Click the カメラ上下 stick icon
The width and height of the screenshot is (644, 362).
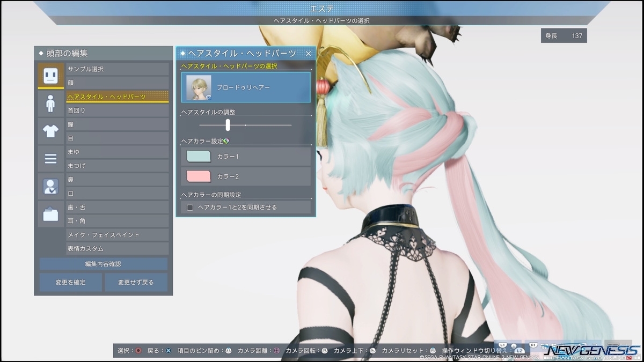pyautogui.click(x=372, y=350)
